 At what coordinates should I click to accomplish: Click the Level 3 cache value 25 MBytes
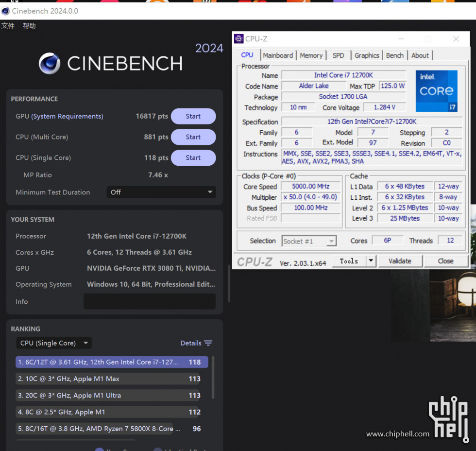405,218
